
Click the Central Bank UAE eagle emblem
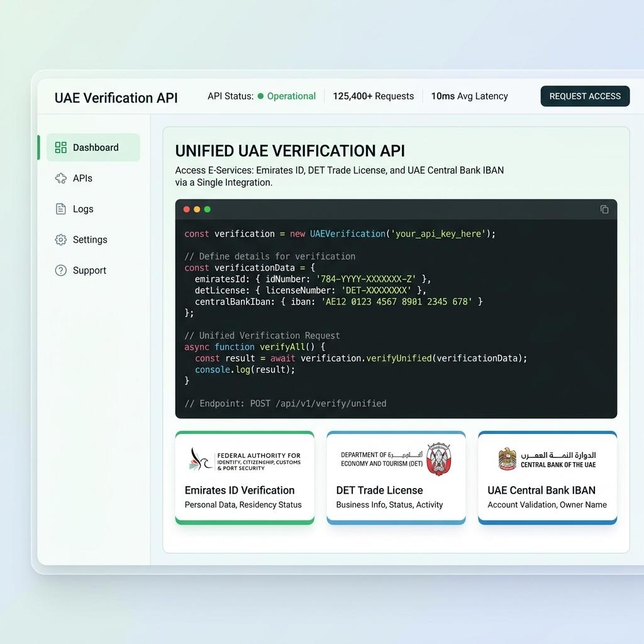(x=508, y=458)
